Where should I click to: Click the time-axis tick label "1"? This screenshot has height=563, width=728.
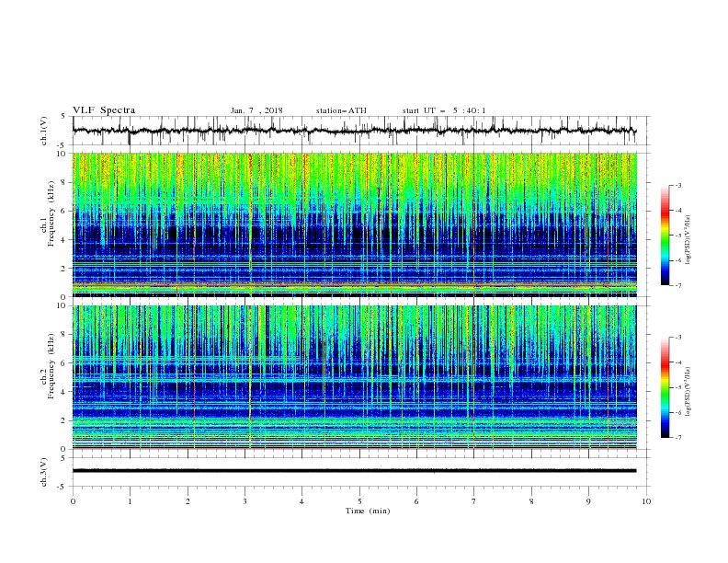130,501
